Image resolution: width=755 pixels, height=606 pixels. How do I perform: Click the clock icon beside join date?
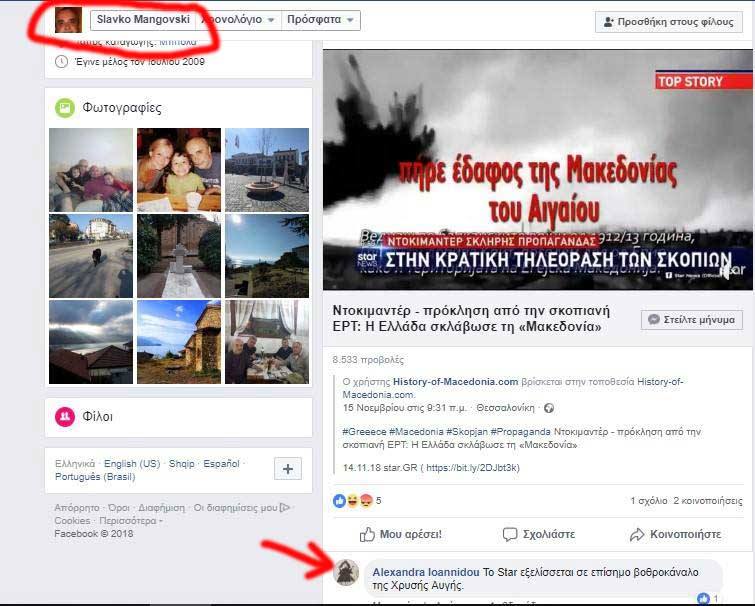tap(61, 62)
